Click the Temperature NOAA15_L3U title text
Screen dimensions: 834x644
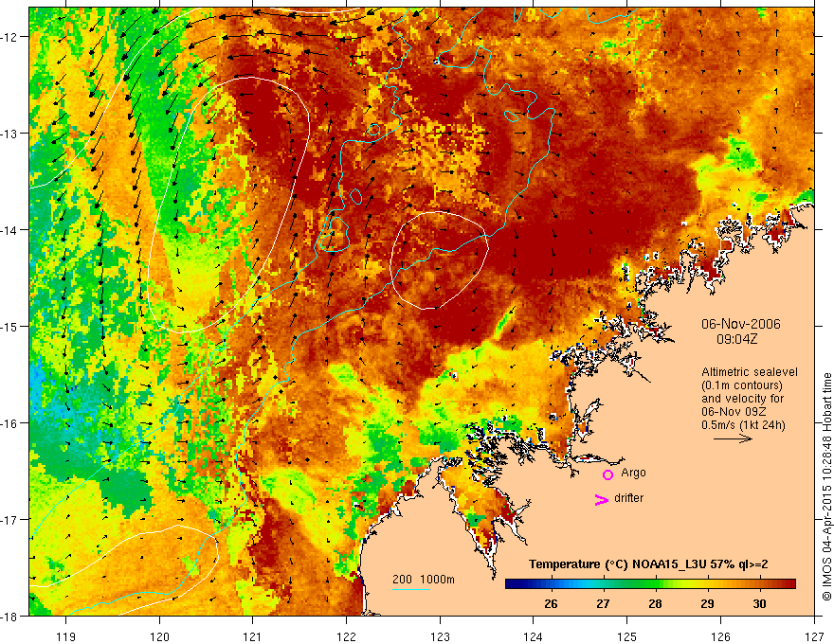tap(648, 564)
